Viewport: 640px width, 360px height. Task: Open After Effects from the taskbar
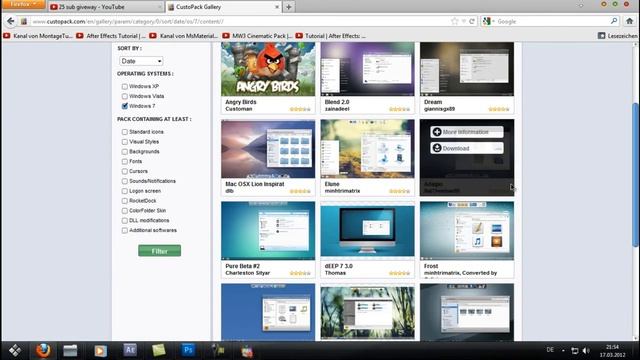pyautogui.click(x=130, y=350)
